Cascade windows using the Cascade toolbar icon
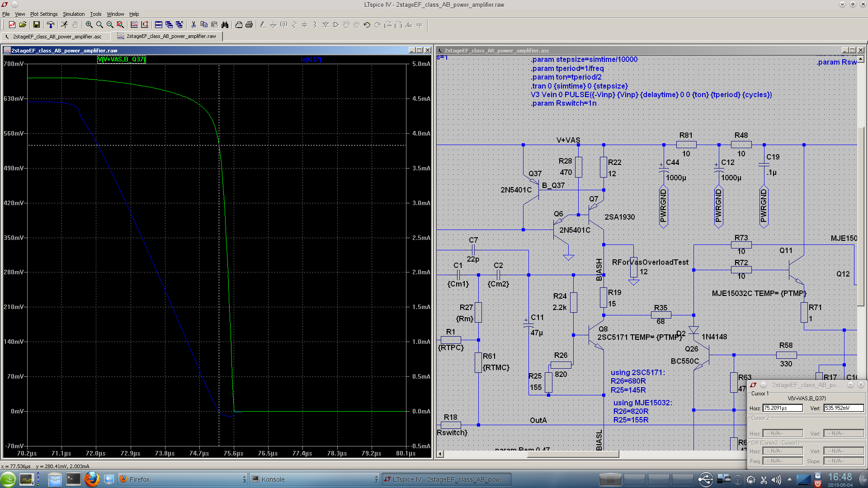The width and height of the screenshot is (868, 488). [x=169, y=25]
